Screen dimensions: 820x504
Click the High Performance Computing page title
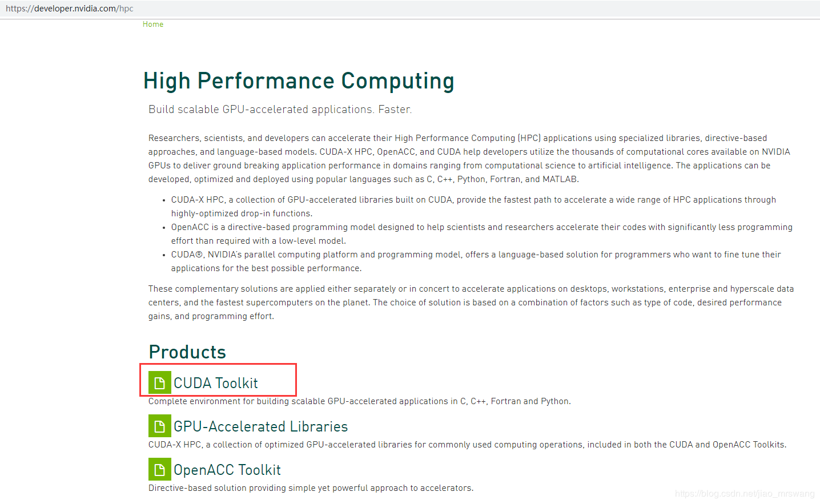pyautogui.click(x=299, y=81)
